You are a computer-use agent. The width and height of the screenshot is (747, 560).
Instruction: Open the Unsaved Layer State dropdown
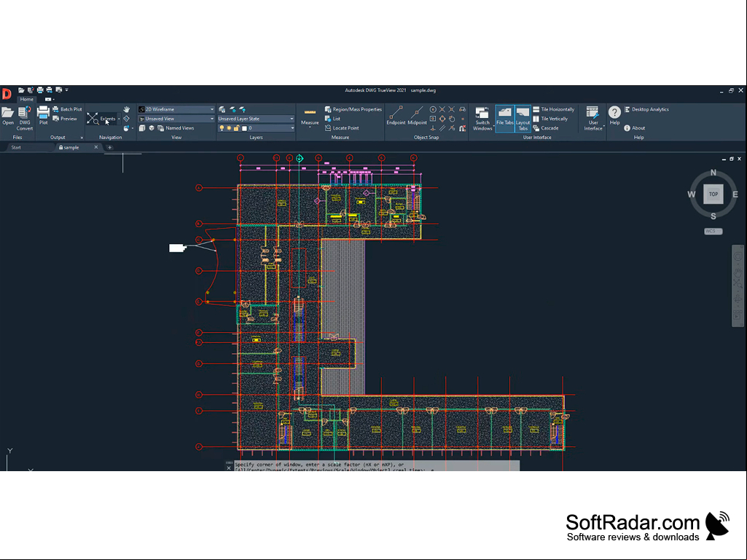[x=256, y=119]
